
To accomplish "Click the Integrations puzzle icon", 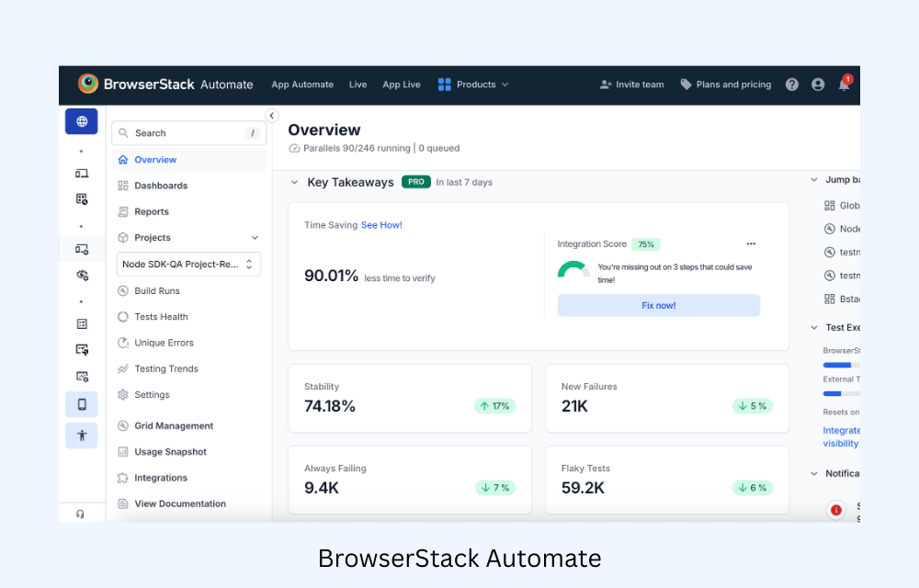I will pos(122,478).
